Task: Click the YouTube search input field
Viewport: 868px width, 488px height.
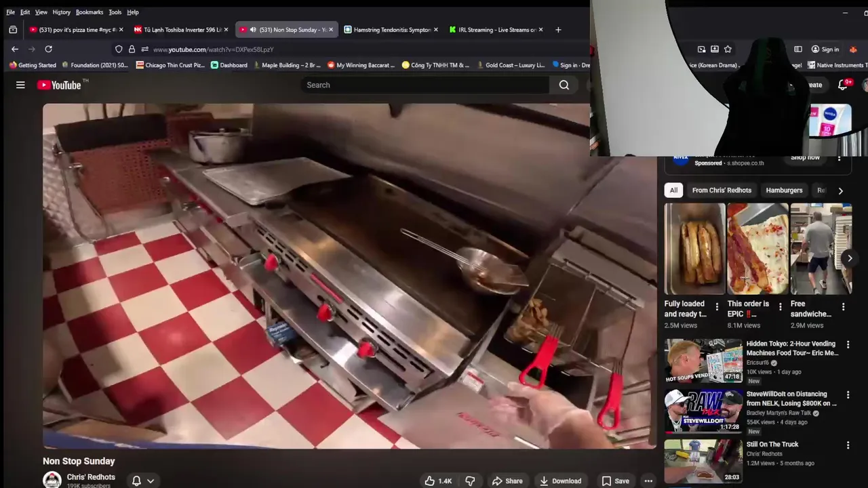Action: 425,85
